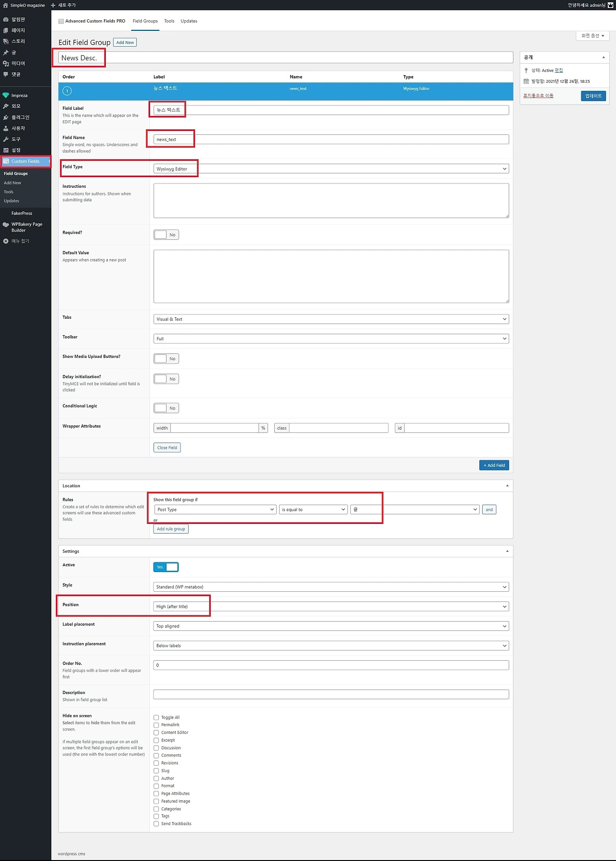616x861 pixels.
Task: Click the 휴지통으로 이동 trash link
Action: click(x=539, y=96)
